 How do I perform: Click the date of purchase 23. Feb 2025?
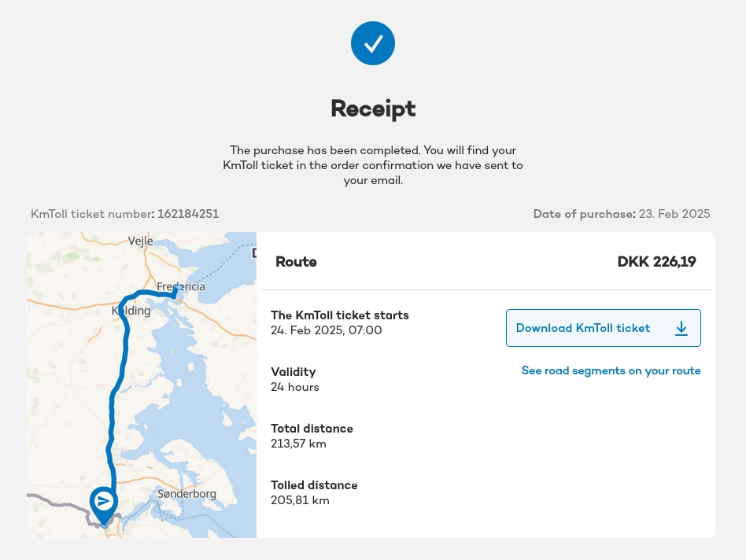pyautogui.click(x=674, y=214)
